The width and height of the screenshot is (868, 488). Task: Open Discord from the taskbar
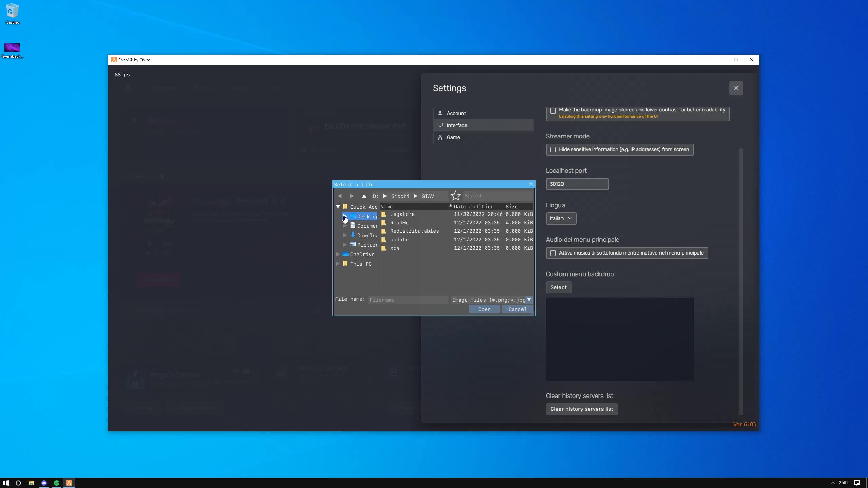[x=44, y=483]
